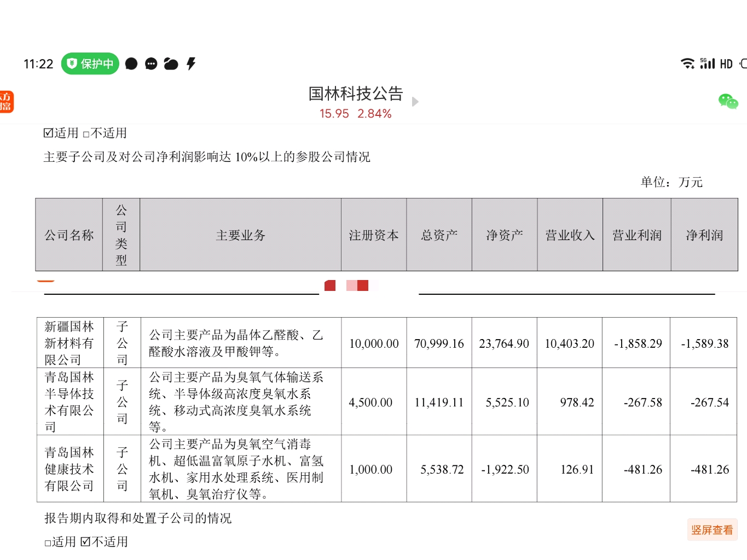Tap the chat bubble with dots notification icon
This screenshot has height=560, width=747.
[151, 64]
